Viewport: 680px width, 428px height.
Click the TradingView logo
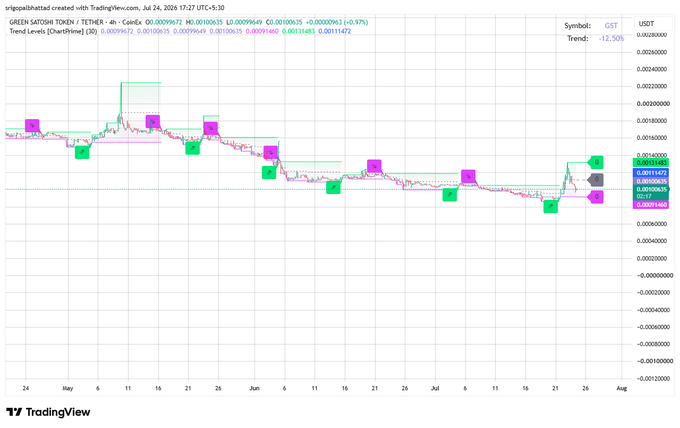[48, 412]
